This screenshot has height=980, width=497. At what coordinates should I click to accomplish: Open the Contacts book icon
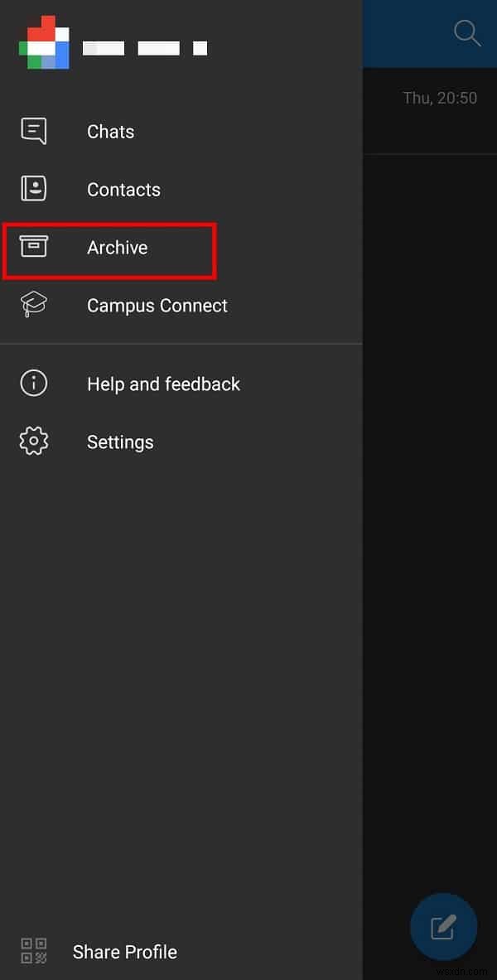[33, 188]
